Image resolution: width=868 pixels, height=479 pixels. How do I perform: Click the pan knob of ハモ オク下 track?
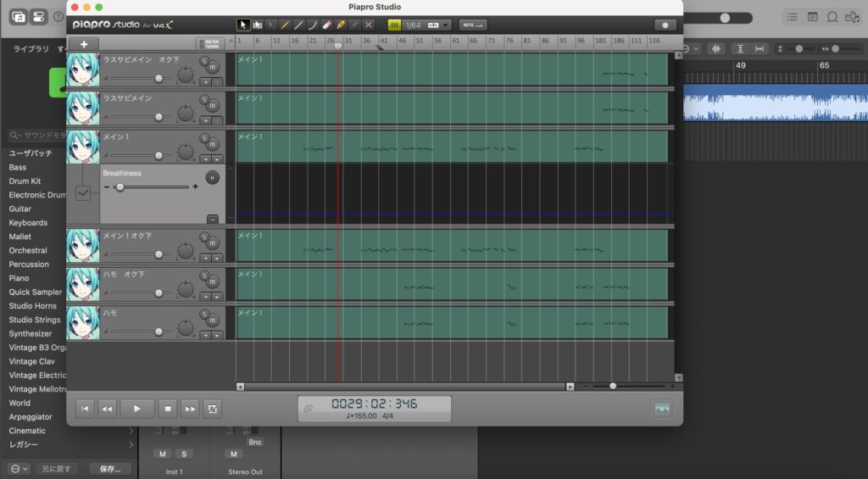pyautogui.click(x=186, y=289)
